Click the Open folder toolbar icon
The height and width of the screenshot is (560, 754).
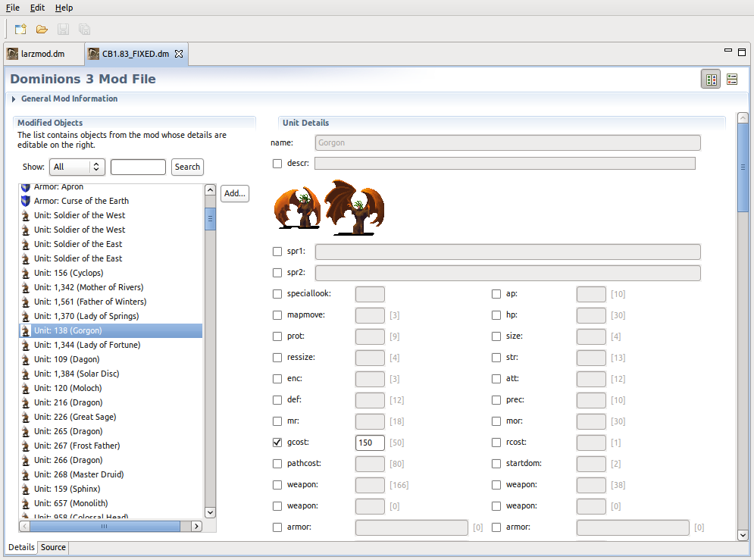click(x=42, y=30)
